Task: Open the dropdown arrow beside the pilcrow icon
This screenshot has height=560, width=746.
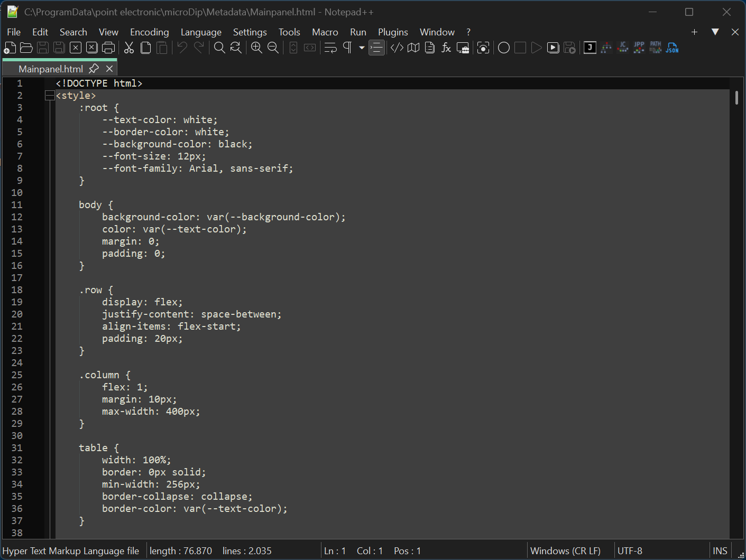Action: pos(362,48)
